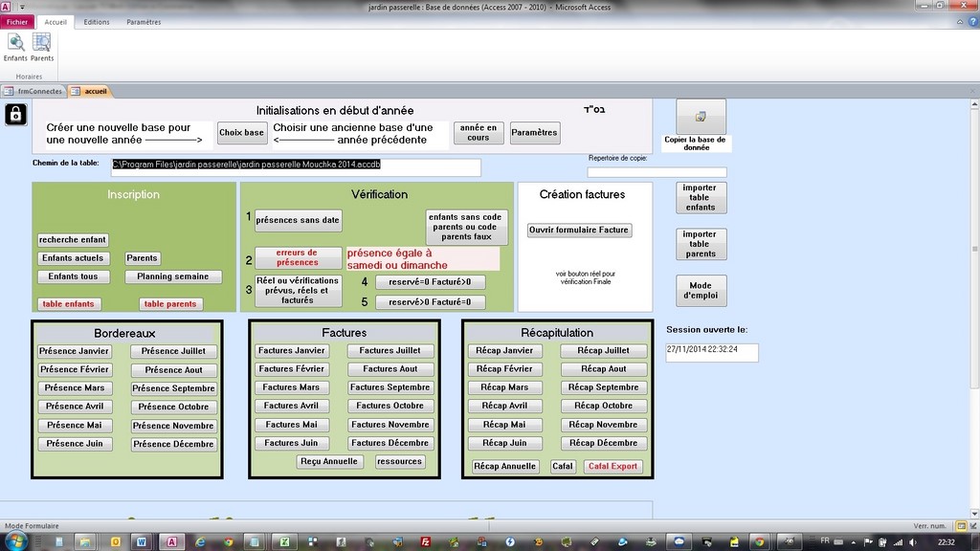Click the Parents icon in the ribbon
The image size is (980, 551).
(x=42, y=46)
